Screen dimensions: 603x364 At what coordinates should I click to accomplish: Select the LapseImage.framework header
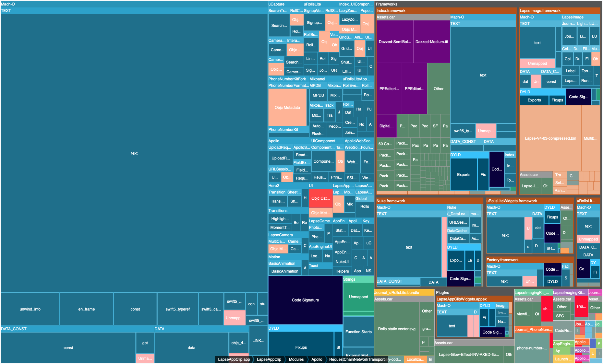(x=560, y=11)
